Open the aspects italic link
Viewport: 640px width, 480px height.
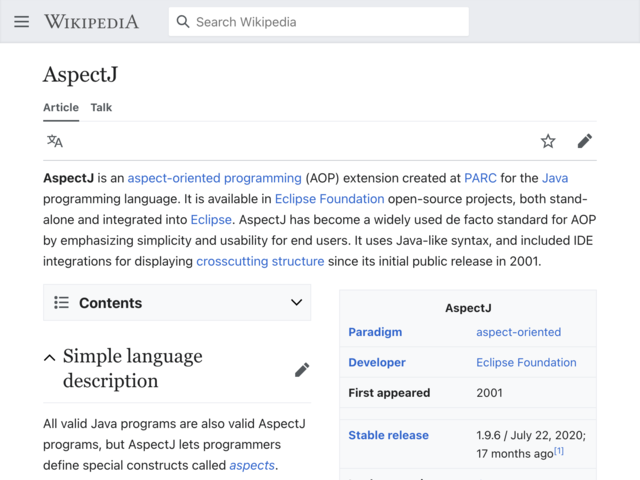[252, 465]
